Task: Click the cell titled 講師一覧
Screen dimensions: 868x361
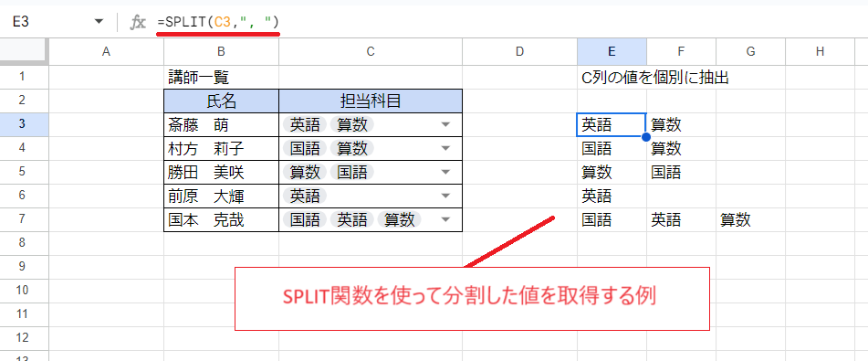Action: pos(222,77)
